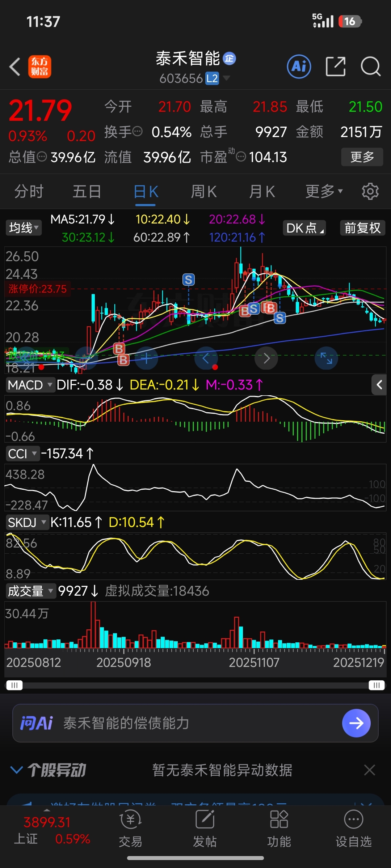Tap the blue 企 enterprise badge
The height and width of the screenshot is (868, 391).
229,58
